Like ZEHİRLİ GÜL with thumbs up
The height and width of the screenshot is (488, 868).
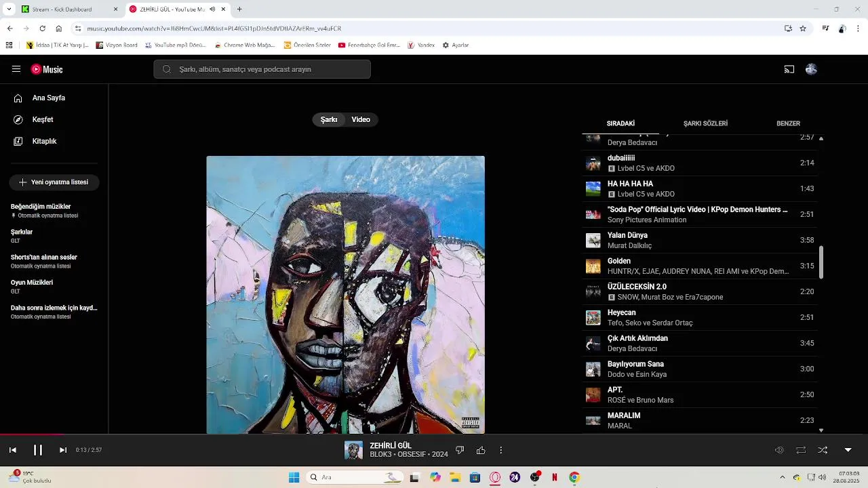point(481,450)
